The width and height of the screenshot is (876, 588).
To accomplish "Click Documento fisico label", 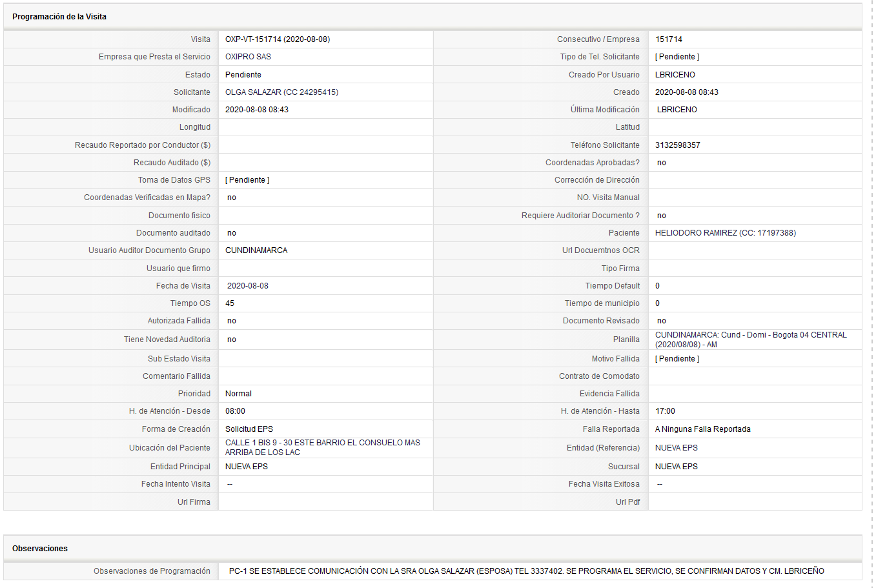I will (179, 216).
